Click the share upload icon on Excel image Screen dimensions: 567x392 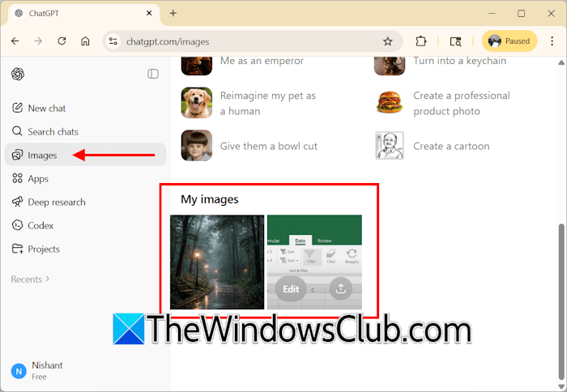click(x=341, y=288)
